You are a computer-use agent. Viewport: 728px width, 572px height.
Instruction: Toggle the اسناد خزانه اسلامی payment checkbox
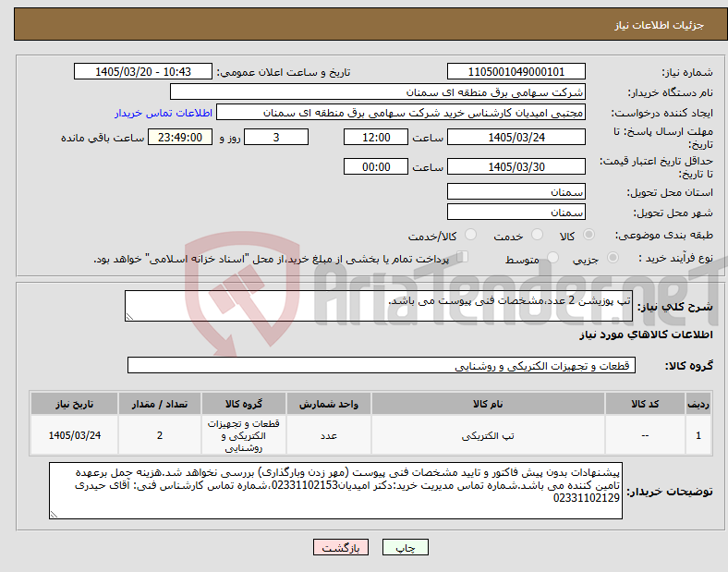click(x=462, y=257)
